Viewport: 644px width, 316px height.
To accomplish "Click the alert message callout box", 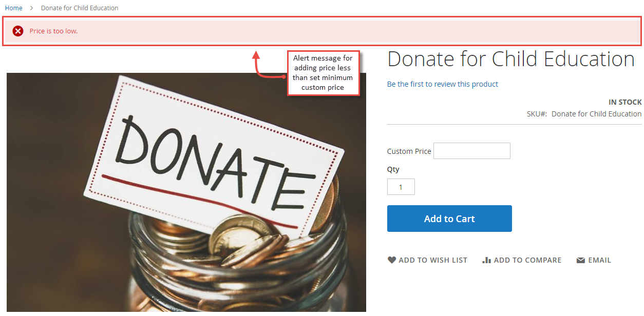I will click(x=323, y=73).
